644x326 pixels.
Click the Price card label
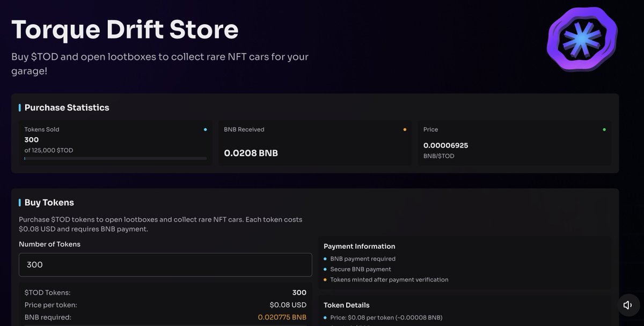click(x=431, y=129)
